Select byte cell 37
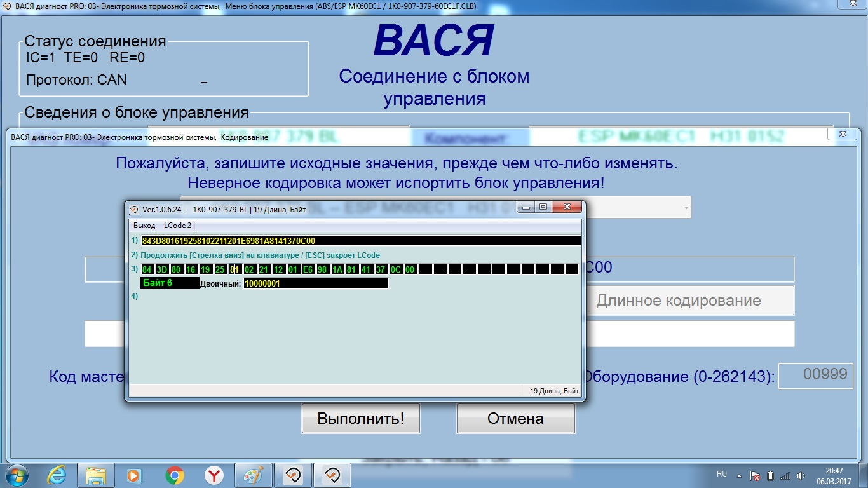Viewport: 868px width, 488px height. tap(381, 269)
